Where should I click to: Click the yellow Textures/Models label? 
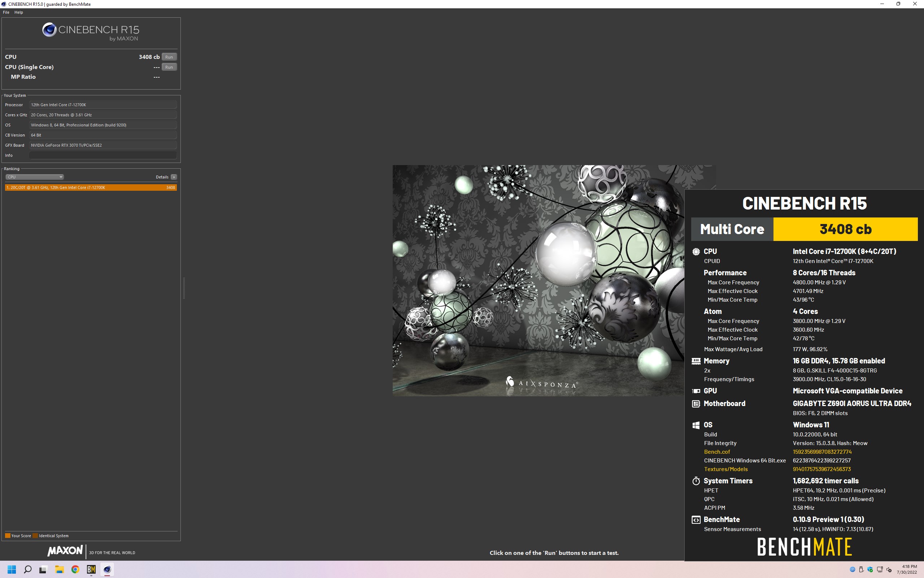[726, 469]
